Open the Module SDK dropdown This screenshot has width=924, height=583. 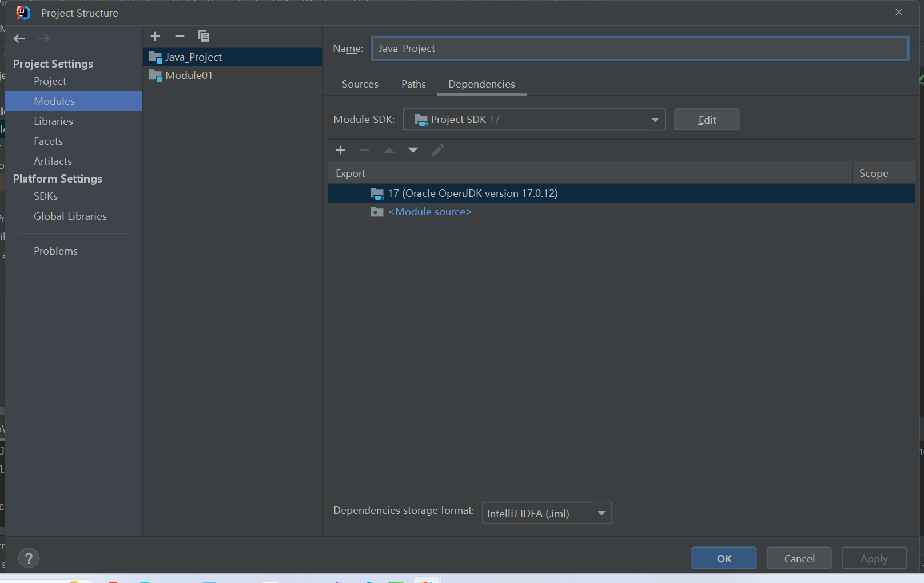(534, 120)
